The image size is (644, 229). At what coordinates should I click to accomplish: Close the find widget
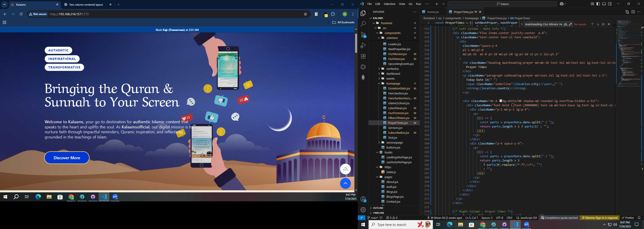click(609, 24)
